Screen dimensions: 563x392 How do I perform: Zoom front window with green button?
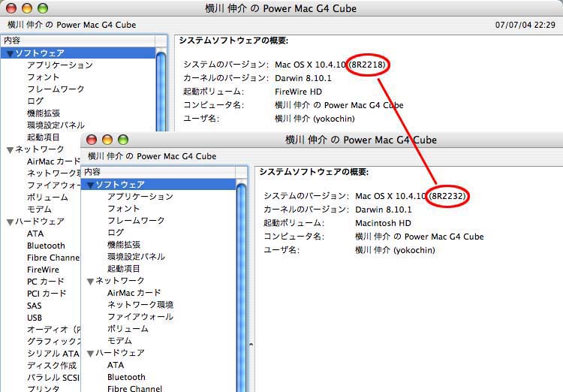click(123, 140)
